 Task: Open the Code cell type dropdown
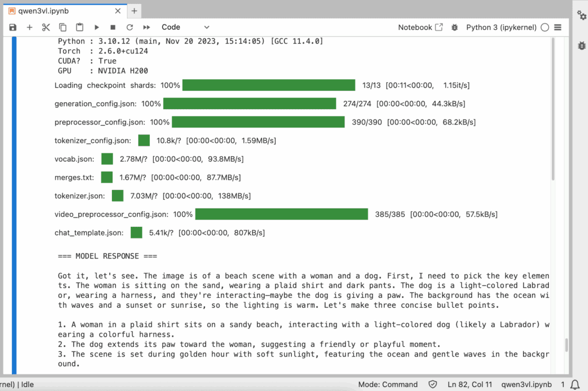(x=185, y=27)
